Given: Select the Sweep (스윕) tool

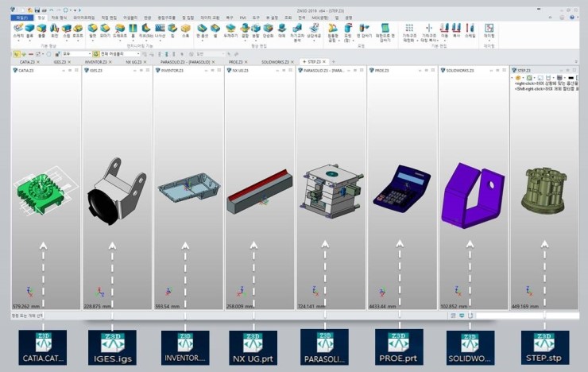Looking at the screenshot, I should (67, 31).
